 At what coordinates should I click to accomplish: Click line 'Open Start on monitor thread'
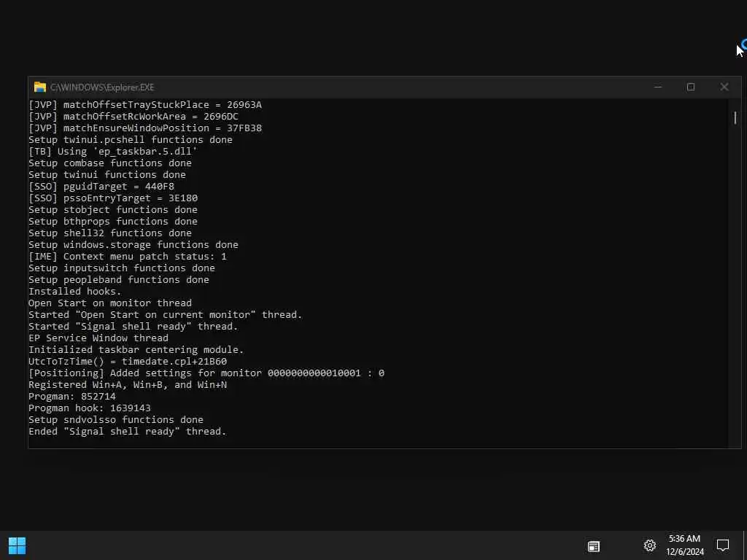(110, 303)
